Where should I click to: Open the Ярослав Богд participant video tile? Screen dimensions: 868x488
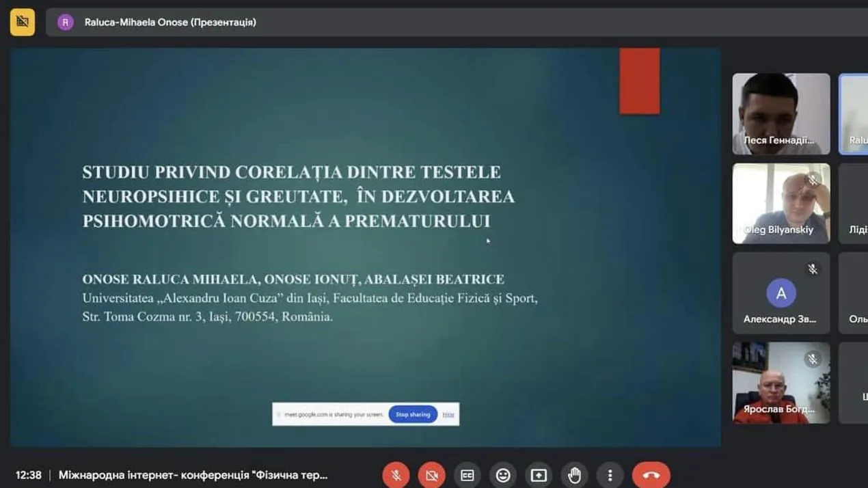tap(781, 383)
